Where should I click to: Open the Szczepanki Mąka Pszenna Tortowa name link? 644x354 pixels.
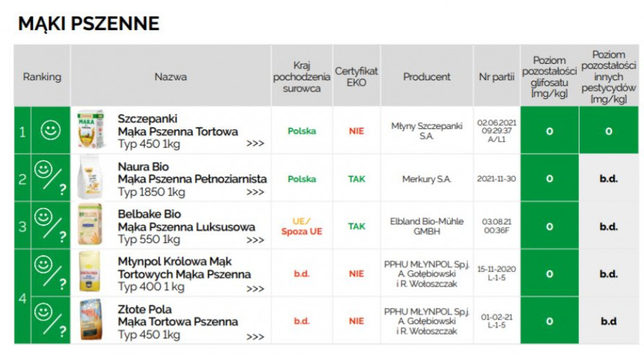[x=178, y=131]
